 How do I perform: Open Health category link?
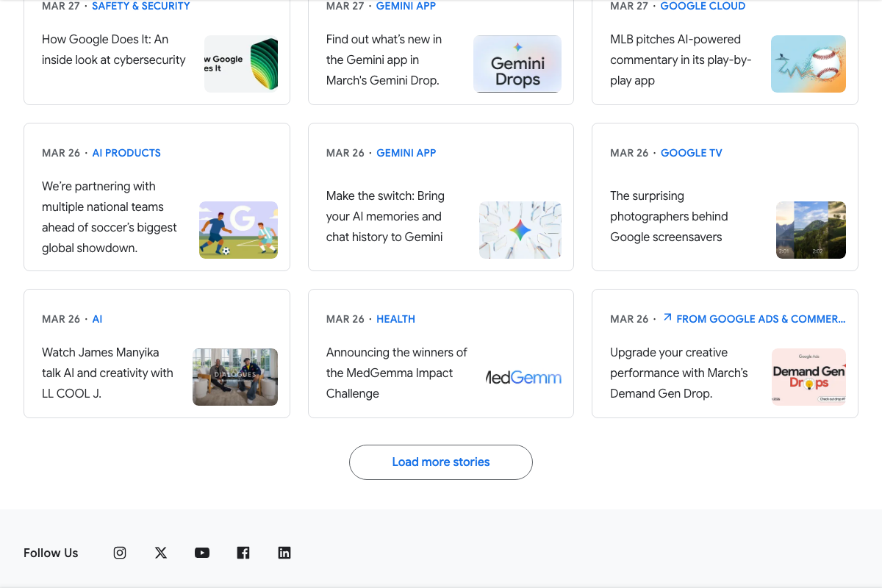pos(395,319)
